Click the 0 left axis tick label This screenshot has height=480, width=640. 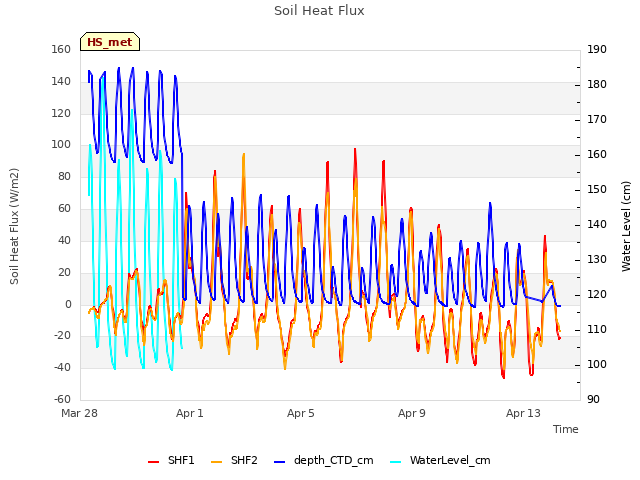point(68,304)
